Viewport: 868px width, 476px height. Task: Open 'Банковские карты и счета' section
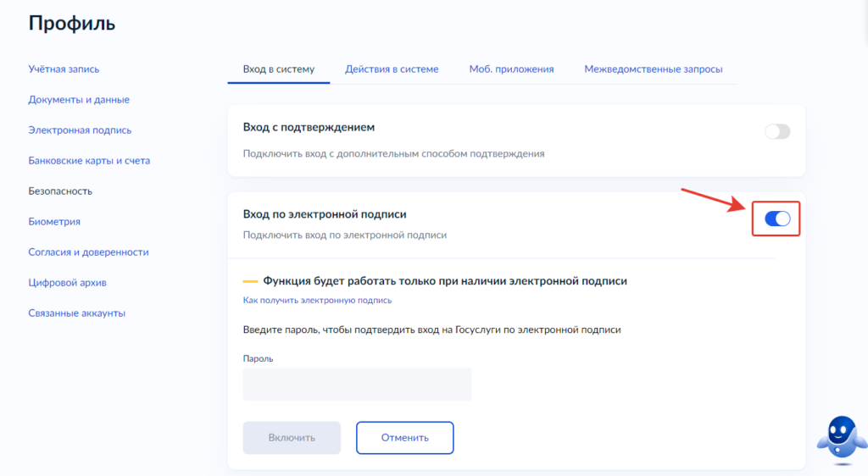pos(89,160)
